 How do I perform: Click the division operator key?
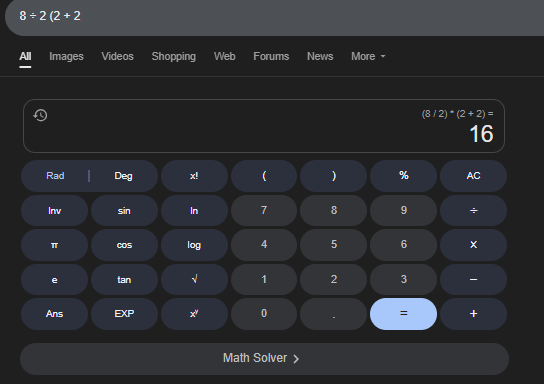click(474, 211)
